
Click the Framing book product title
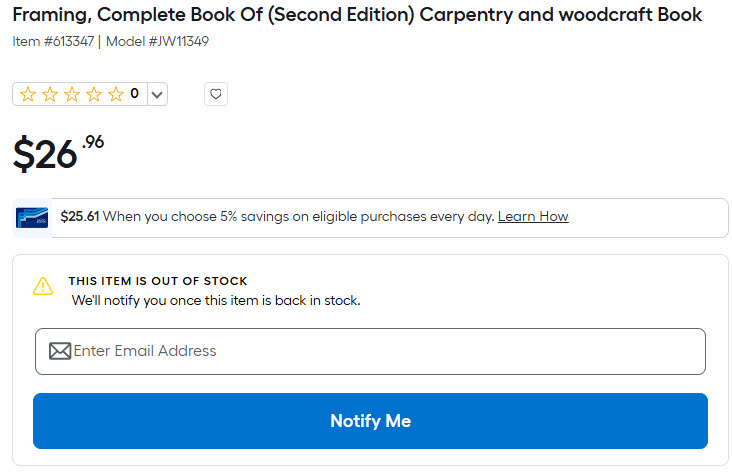point(357,15)
